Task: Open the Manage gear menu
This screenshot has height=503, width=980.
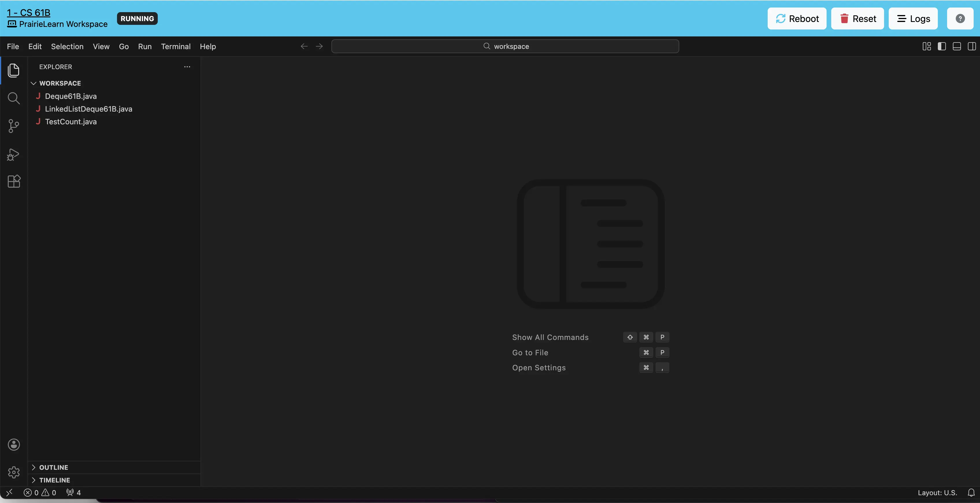Action: 14,472
